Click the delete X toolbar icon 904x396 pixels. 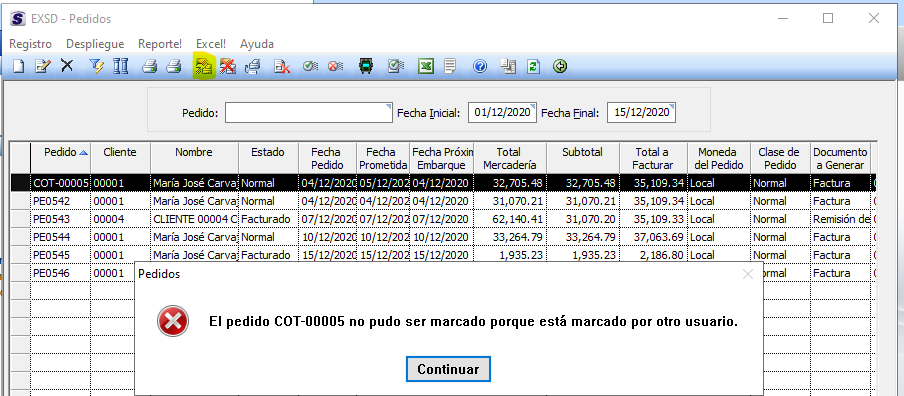tap(67, 66)
